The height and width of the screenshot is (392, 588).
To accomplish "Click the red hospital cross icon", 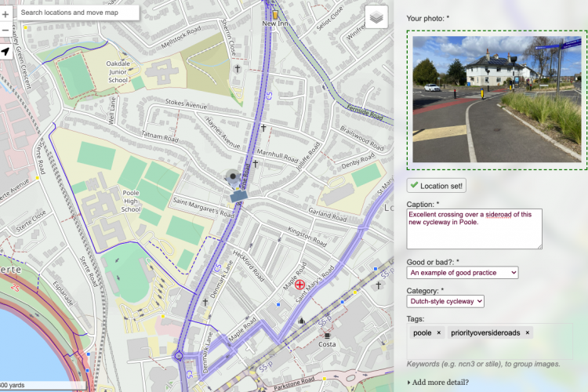I will tap(299, 287).
